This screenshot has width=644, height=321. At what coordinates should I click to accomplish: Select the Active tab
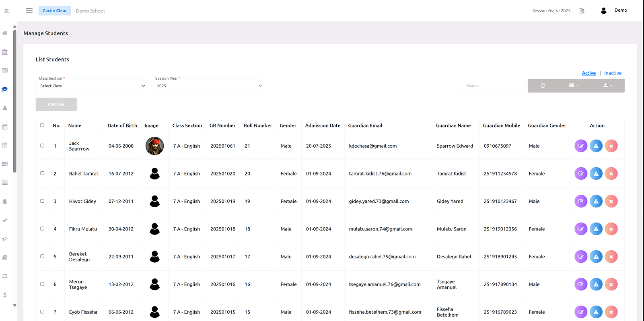[x=588, y=73]
